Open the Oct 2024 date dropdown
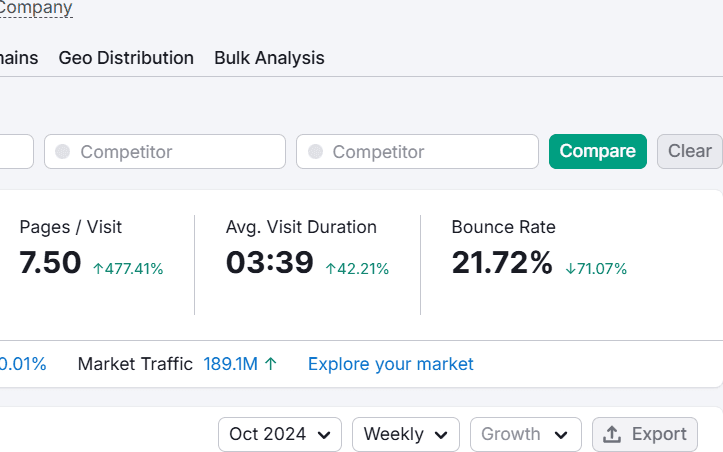This screenshot has height=452, width=723. (x=280, y=434)
